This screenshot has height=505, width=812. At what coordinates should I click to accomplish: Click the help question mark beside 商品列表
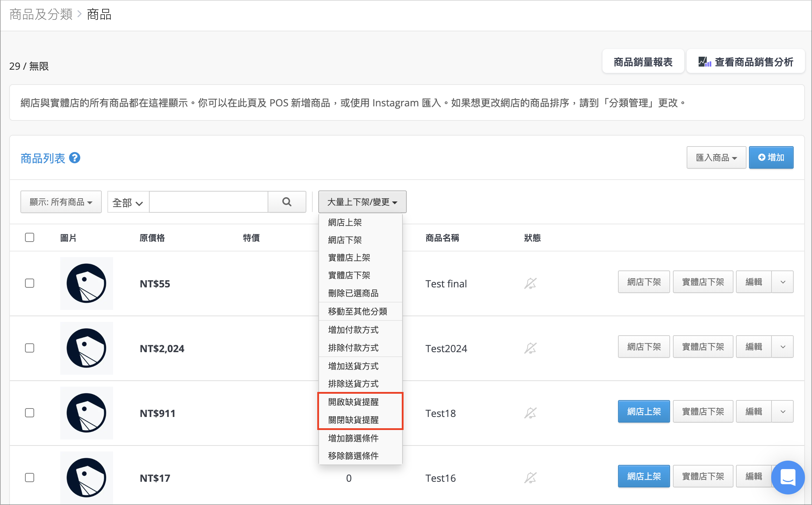tap(75, 158)
